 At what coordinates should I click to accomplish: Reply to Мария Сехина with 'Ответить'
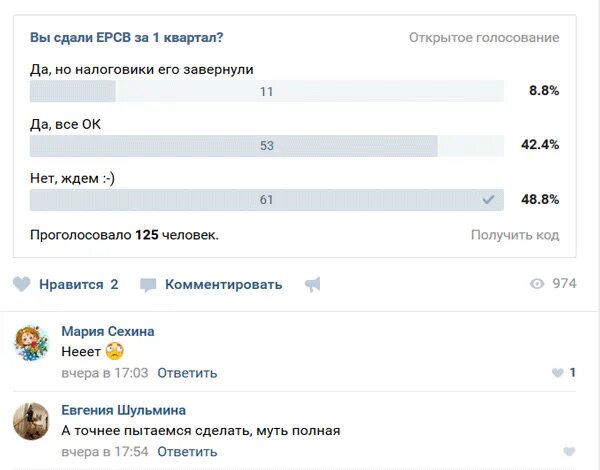coord(187,373)
